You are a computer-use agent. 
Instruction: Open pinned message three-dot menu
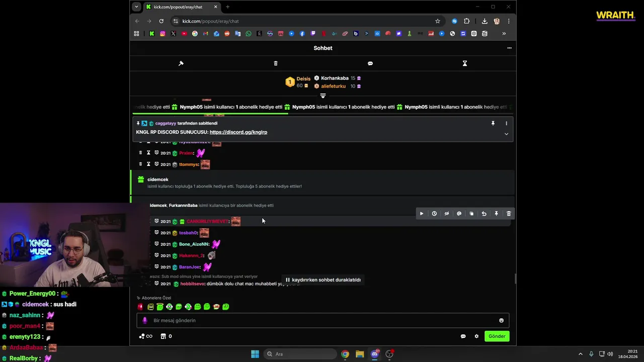[506, 123]
